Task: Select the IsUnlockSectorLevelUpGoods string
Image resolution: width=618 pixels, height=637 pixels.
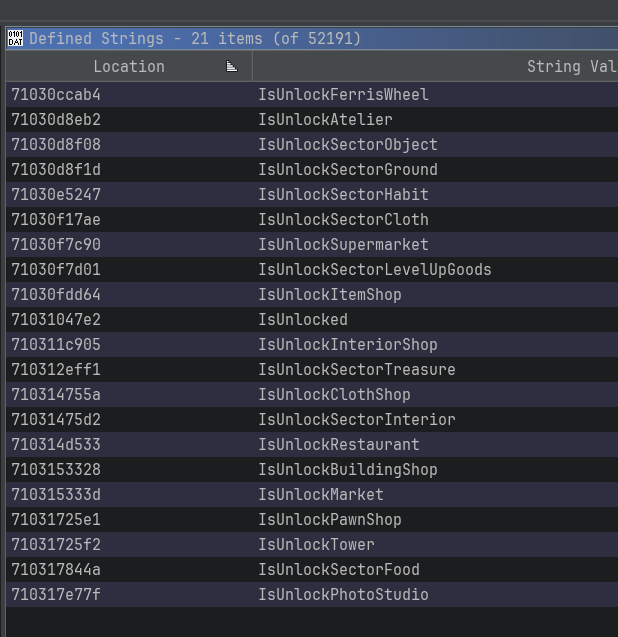Action: [375, 270]
